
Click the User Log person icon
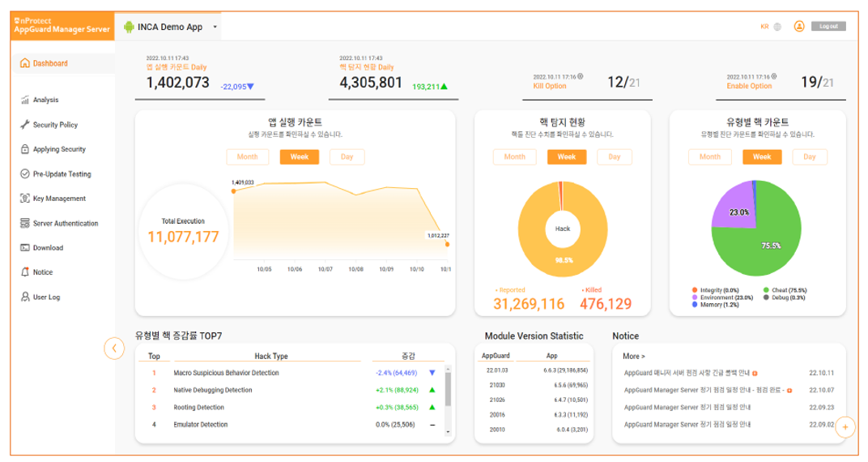click(25, 297)
